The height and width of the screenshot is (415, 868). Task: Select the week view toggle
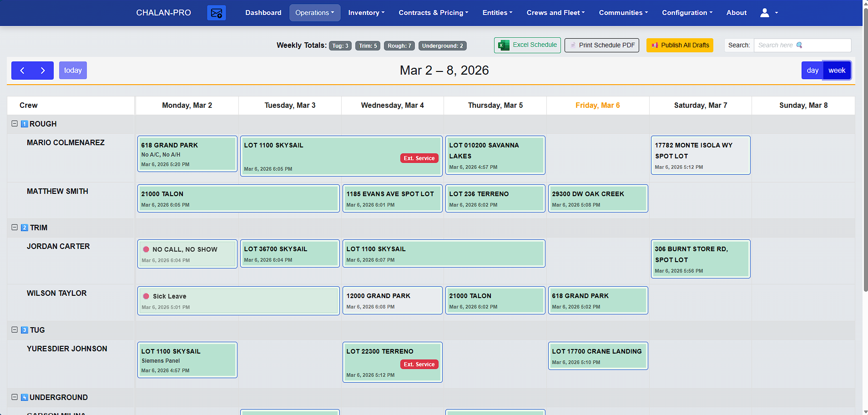837,70
